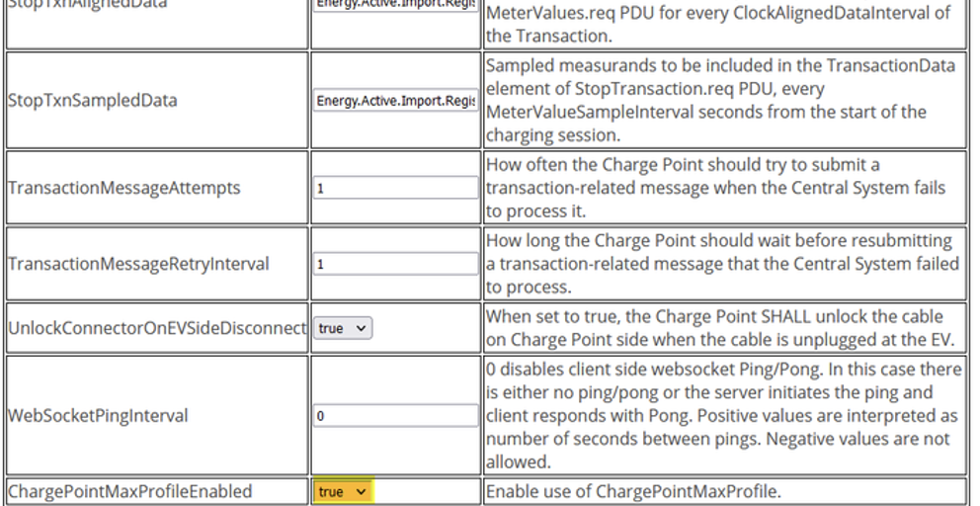980x506 pixels.
Task: Select the ChargePointMaxProfileEnabled label
Action: (x=130, y=491)
